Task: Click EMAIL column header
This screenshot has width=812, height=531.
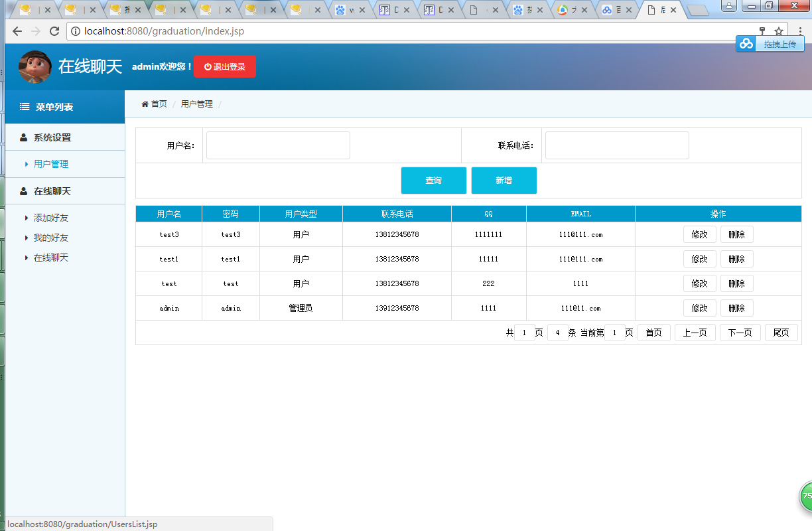Action: (x=580, y=214)
